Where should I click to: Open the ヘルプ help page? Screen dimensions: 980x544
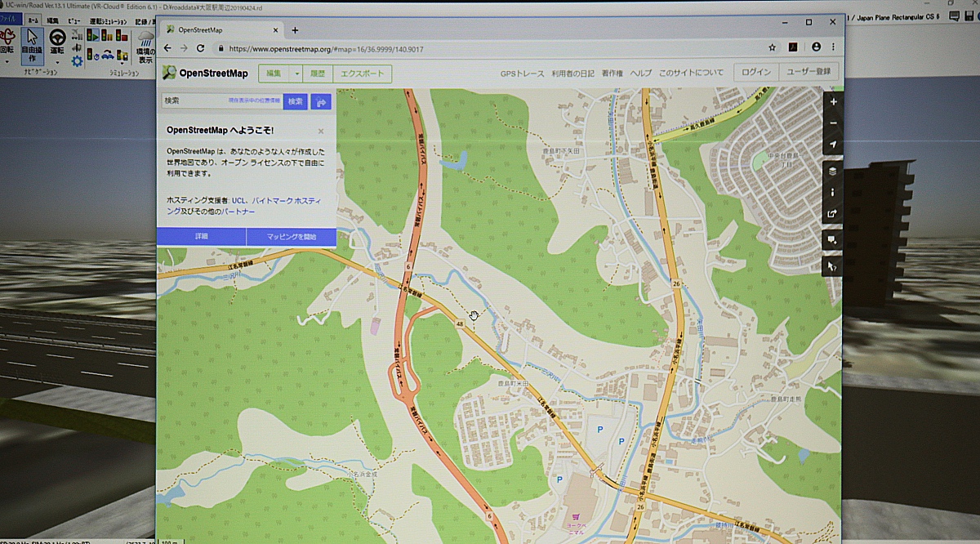pyautogui.click(x=641, y=73)
